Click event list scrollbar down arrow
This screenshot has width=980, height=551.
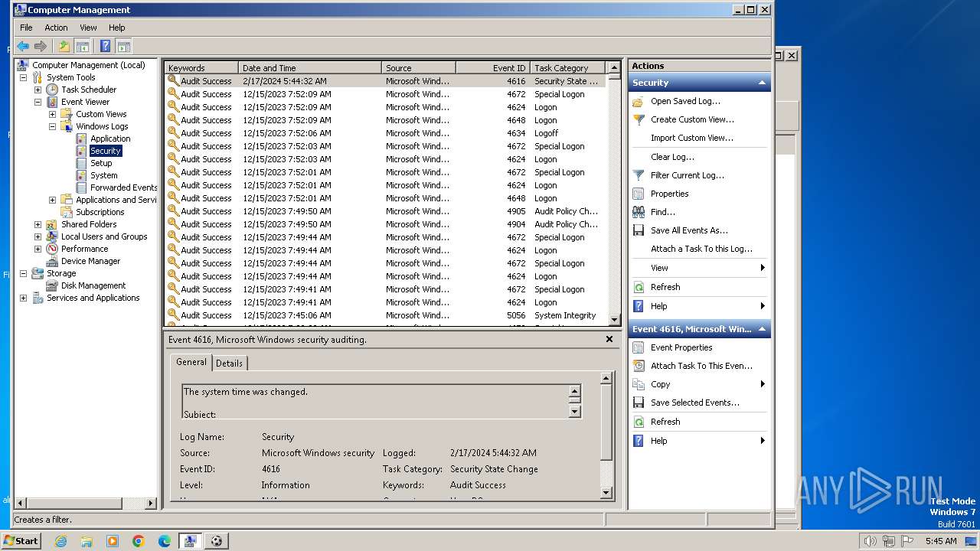pyautogui.click(x=614, y=320)
